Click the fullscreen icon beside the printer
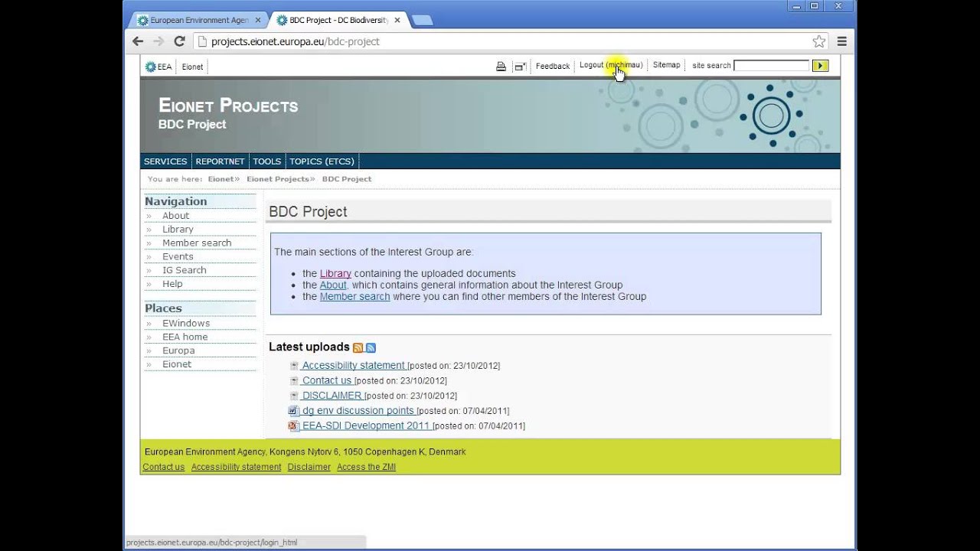The height and width of the screenshot is (551, 980). (520, 66)
